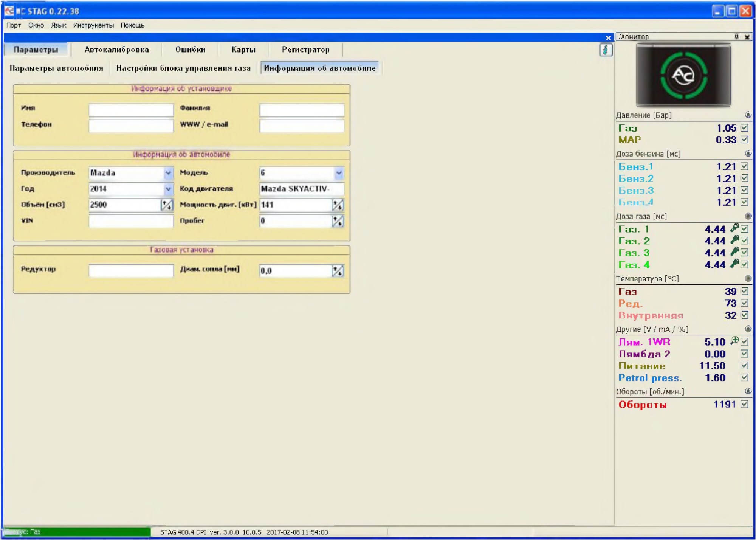Screen dimensions: 756x540
Task: Click the Код двигателя field with Mazda SKYACTIV
Action: click(x=302, y=189)
